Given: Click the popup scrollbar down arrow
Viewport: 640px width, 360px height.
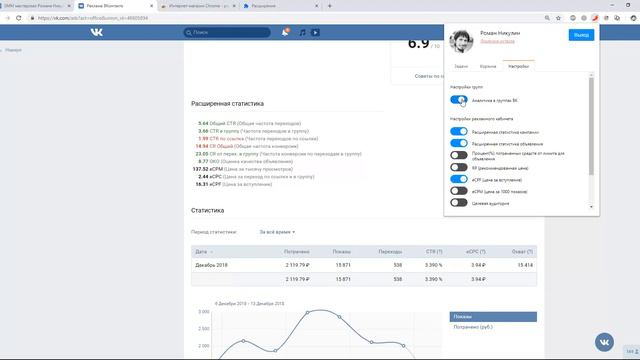Looking at the screenshot, I should pos(591,207).
